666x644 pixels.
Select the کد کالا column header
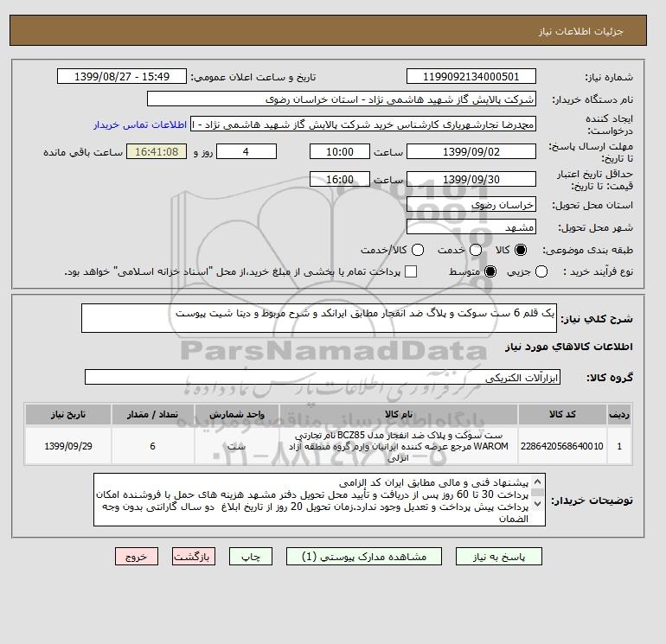(x=562, y=414)
